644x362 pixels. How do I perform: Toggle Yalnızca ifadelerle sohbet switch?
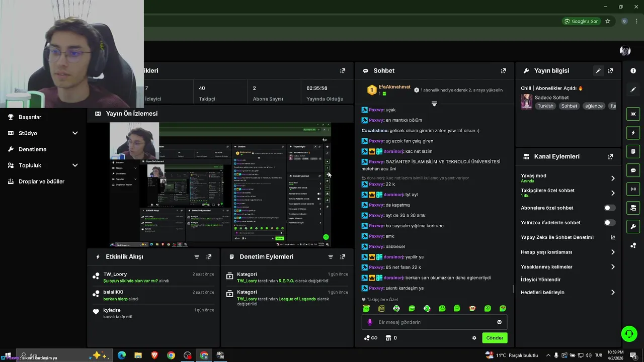click(x=609, y=223)
